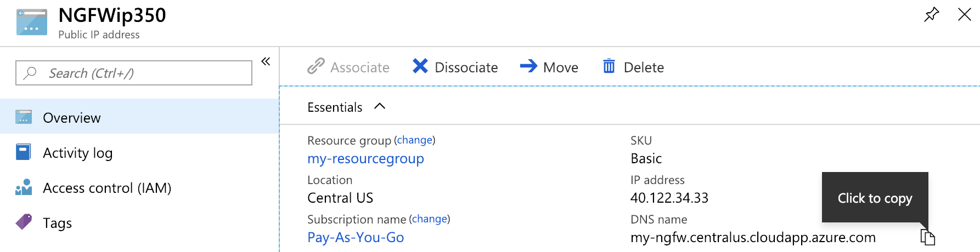Click the purple Tags icon

[x=24, y=222]
